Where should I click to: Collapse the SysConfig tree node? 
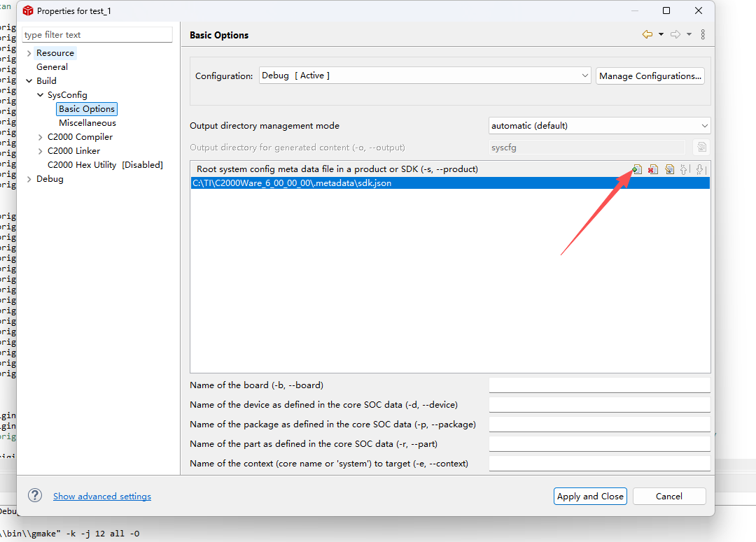click(x=41, y=95)
